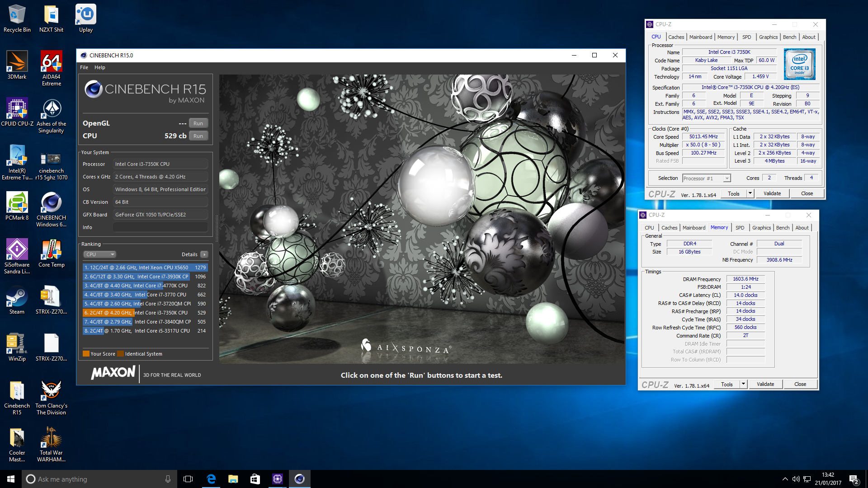The height and width of the screenshot is (488, 868).
Task: Open the Windows Store taskbar icon
Action: (x=255, y=479)
